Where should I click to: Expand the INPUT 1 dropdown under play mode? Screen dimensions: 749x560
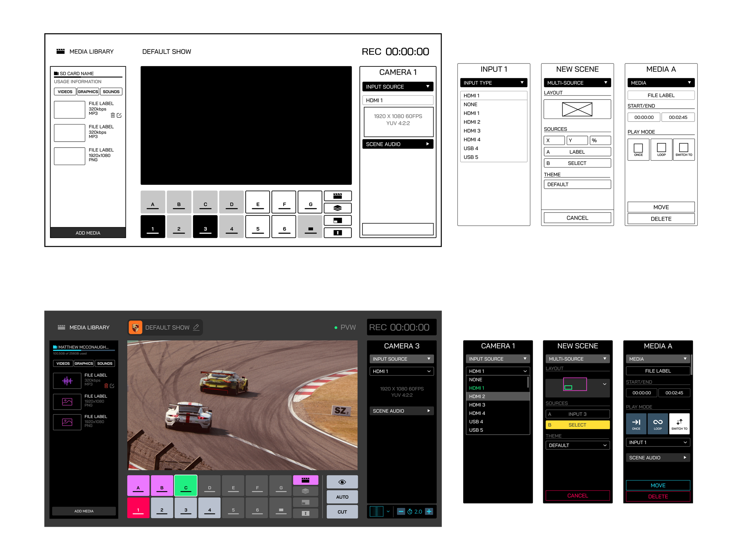point(658,442)
